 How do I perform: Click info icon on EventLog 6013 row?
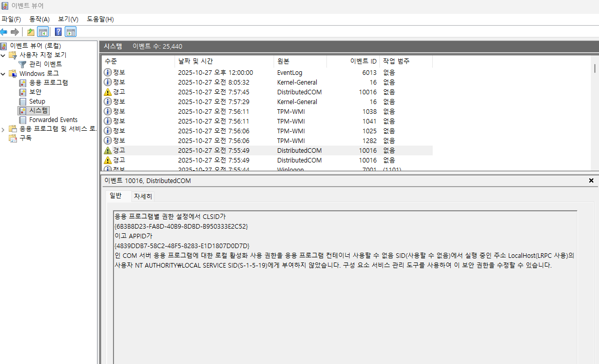click(x=108, y=72)
